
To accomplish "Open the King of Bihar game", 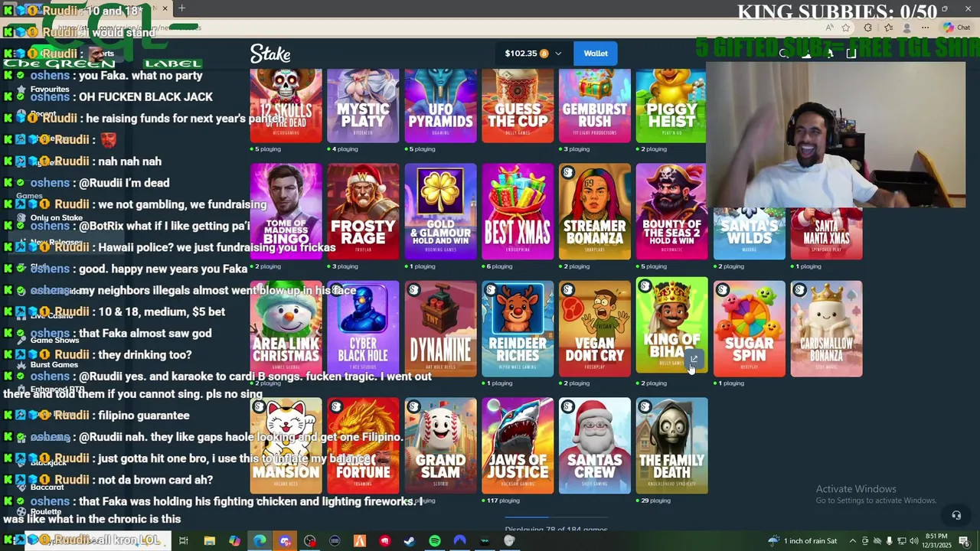I will point(671,325).
